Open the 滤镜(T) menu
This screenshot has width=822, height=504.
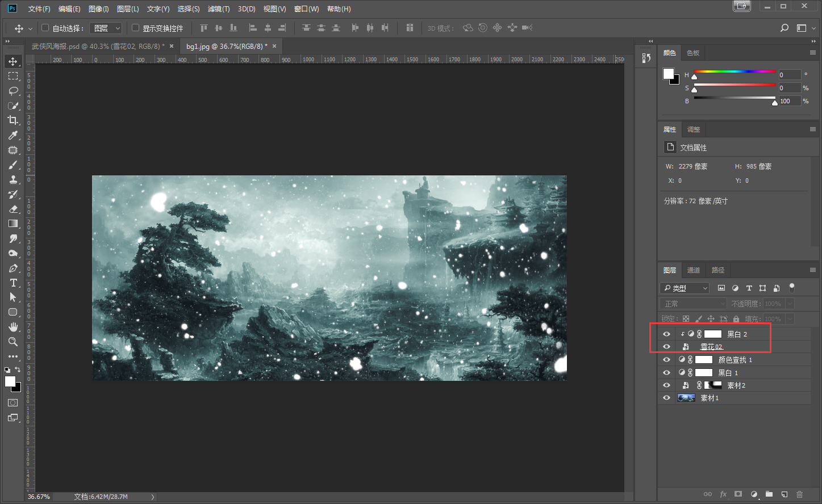(219, 9)
